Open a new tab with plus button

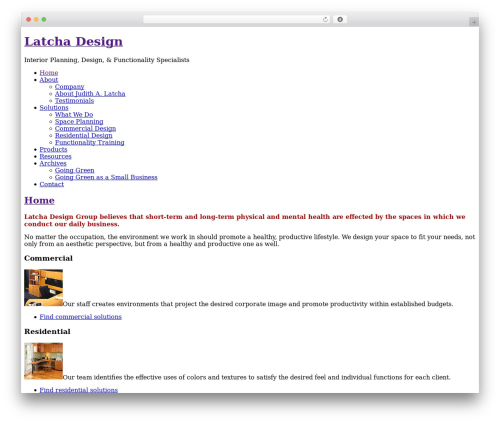click(x=474, y=22)
